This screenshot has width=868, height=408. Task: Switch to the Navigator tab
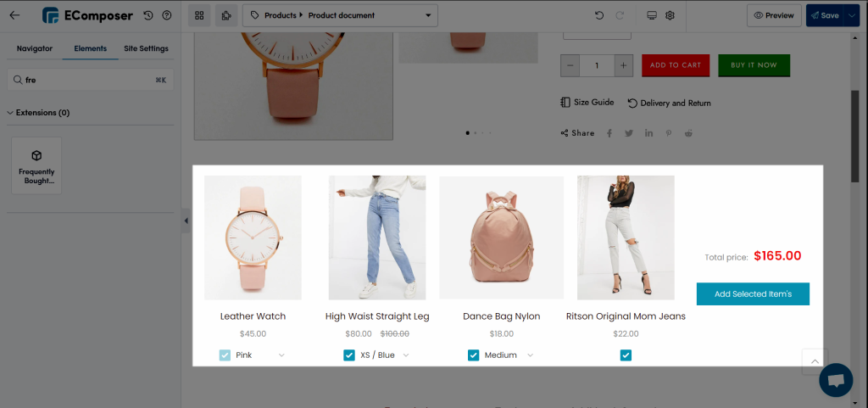[34, 48]
